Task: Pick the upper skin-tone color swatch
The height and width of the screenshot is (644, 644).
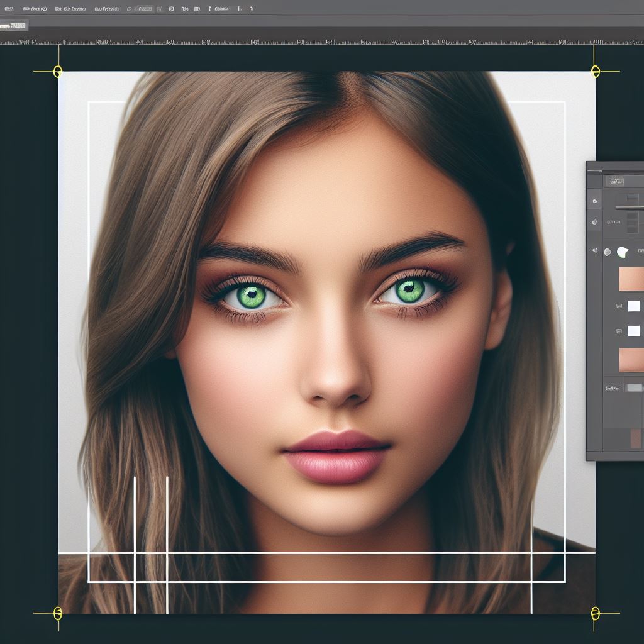Action: [631, 279]
